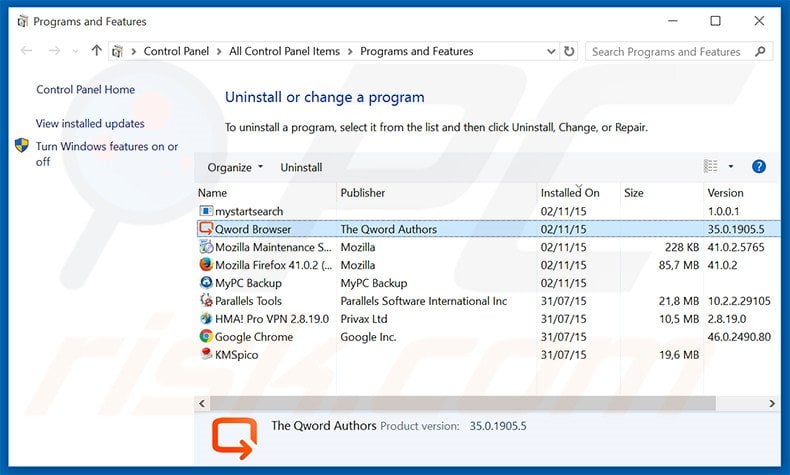This screenshot has height=475, width=790.
Task: Open the help question mark icon
Action: (x=759, y=167)
